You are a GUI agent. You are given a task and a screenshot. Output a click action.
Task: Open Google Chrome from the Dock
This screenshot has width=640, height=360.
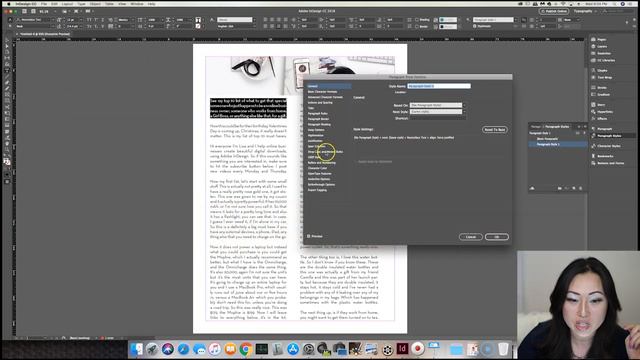(246, 349)
